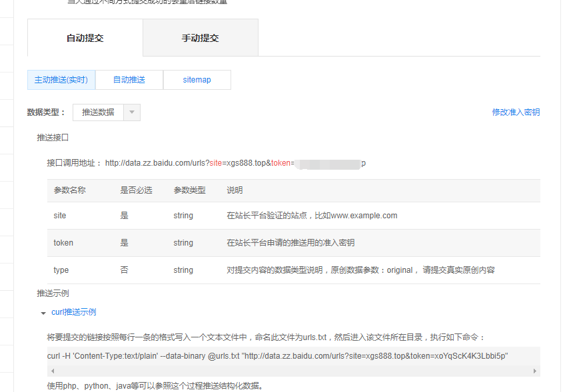
Task: Click the urls.txt instruction sentence
Action: click(x=266, y=337)
